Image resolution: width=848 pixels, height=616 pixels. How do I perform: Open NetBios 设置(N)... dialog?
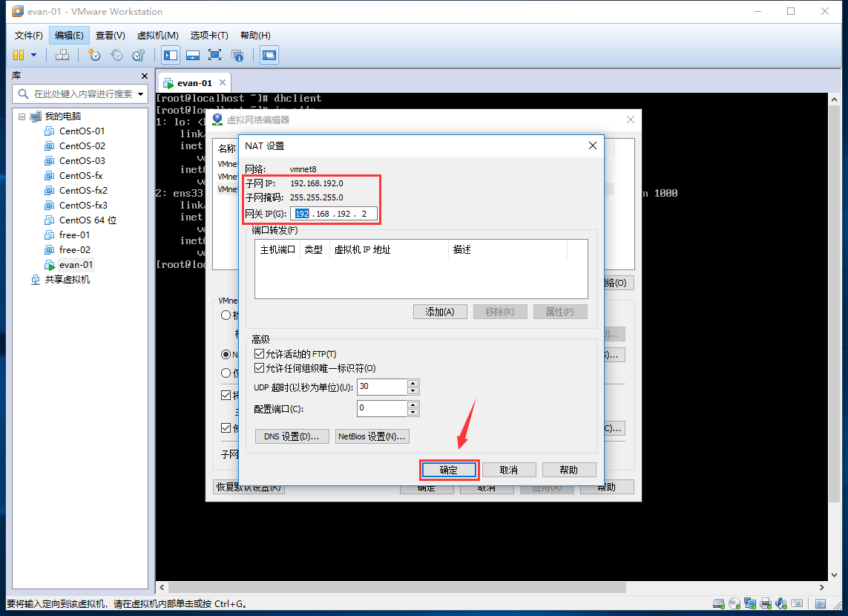pos(372,436)
